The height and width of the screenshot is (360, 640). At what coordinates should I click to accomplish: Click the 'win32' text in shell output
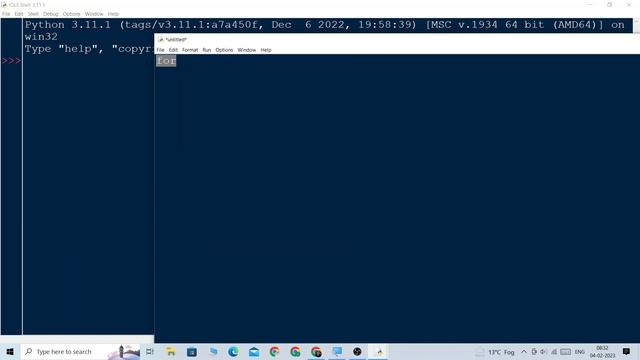point(41,37)
